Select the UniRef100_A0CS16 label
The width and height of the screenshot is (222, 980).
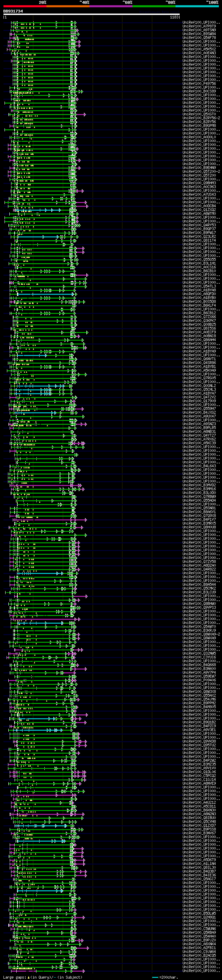click(x=199, y=267)
